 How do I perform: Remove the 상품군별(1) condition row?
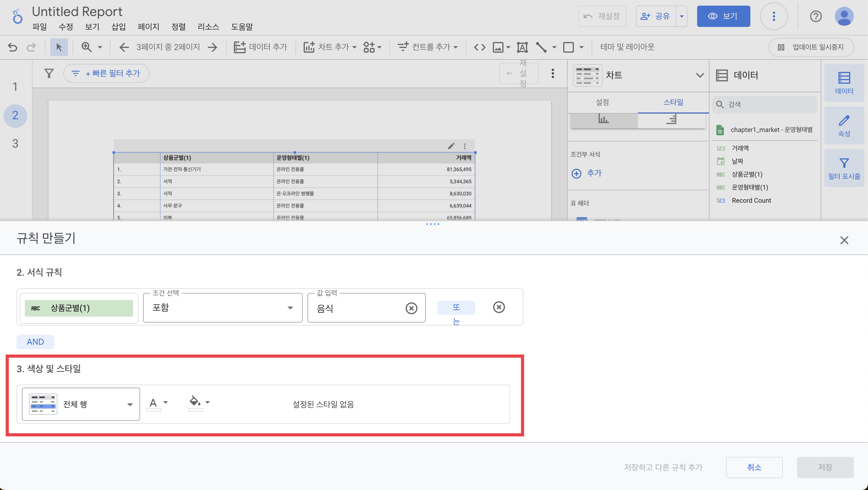coord(499,307)
